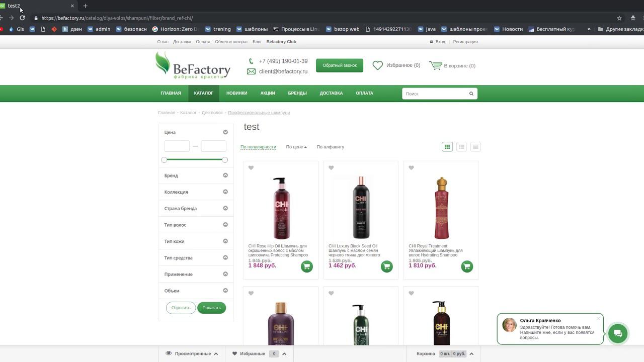Click the search magnifier icon

471,94
